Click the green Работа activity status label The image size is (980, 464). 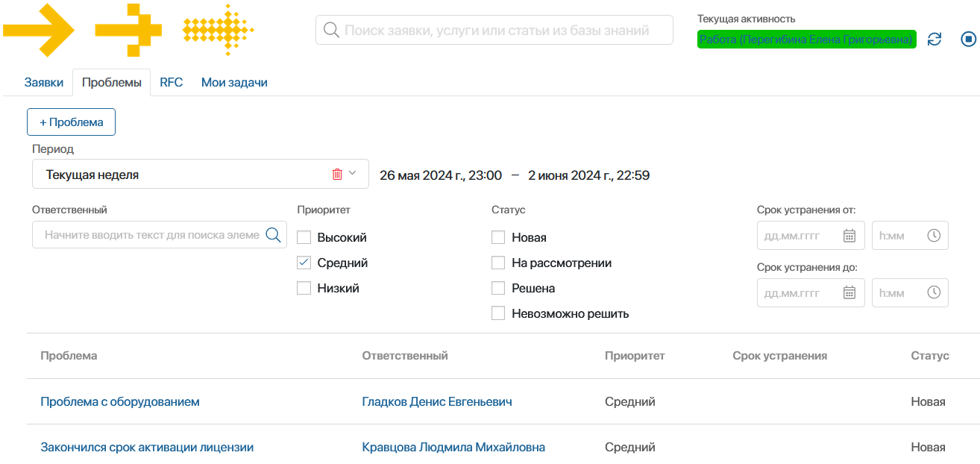(x=806, y=40)
